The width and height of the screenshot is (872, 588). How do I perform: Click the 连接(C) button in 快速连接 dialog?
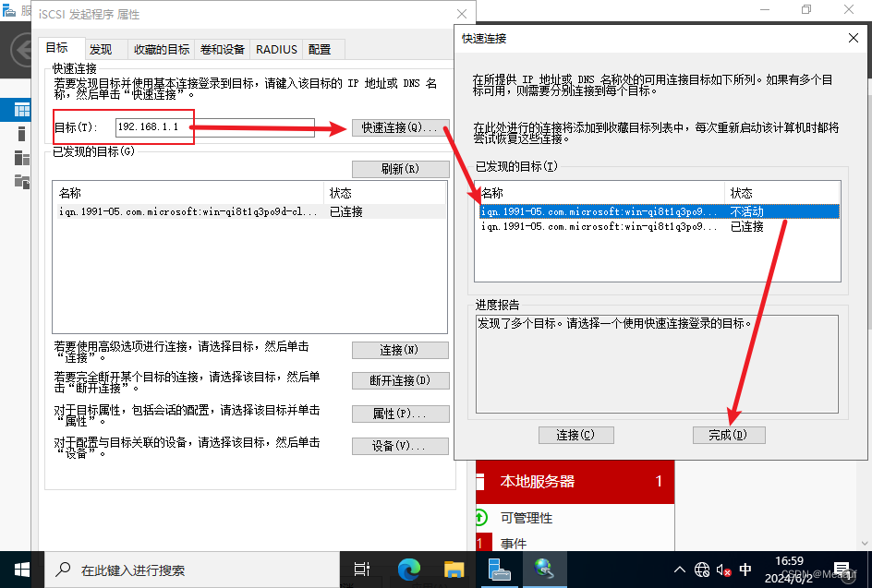click(576, 435)
